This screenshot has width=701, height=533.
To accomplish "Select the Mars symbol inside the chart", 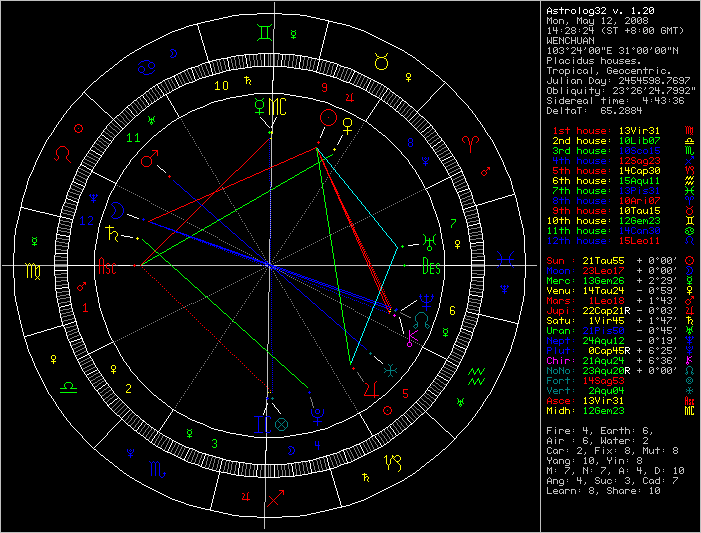I will click(x=150, y=159).
